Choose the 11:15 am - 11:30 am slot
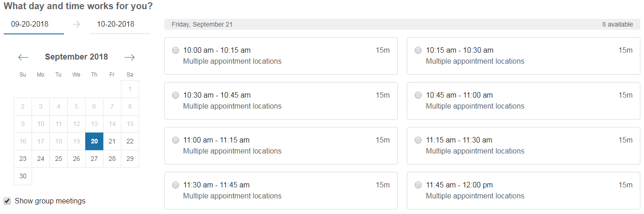644x214 pixels. pyautogui.click(x=418, y=140)
